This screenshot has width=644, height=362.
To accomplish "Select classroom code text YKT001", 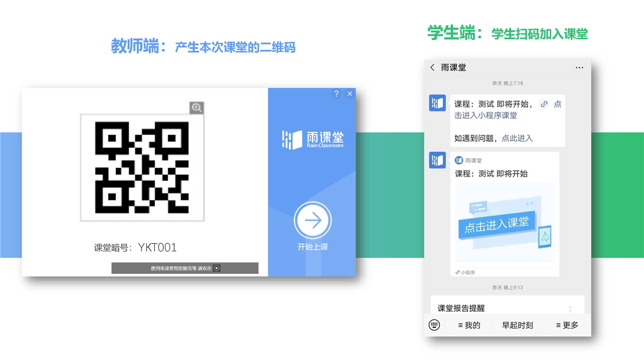I will click(157, 248).
